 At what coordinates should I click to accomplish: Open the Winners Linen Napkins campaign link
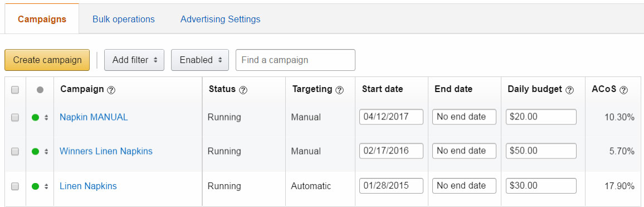coord(106,151)
